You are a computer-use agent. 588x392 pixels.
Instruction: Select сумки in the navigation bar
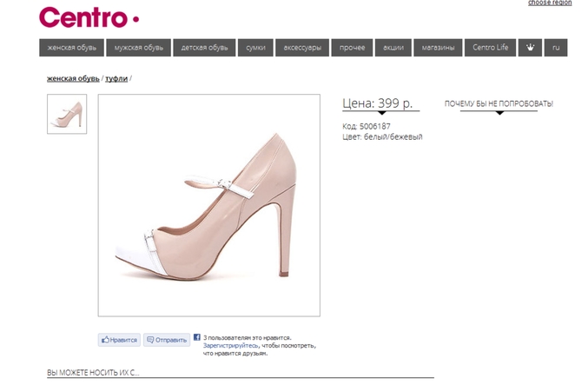(255, 48)
